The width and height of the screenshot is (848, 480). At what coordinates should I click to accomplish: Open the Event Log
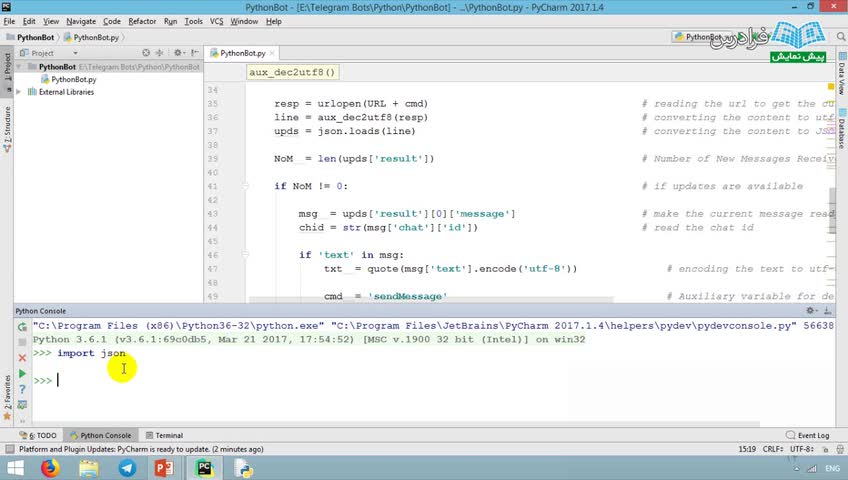(807, 435)
